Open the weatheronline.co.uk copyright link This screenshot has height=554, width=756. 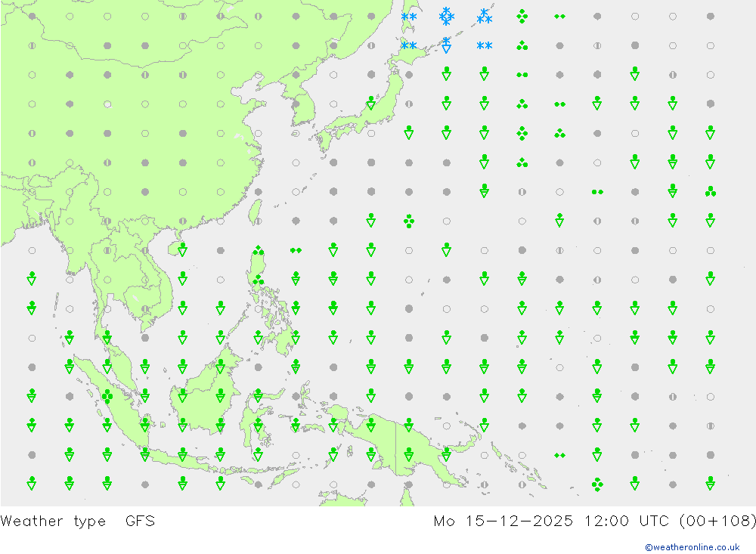tap(692, 547)
